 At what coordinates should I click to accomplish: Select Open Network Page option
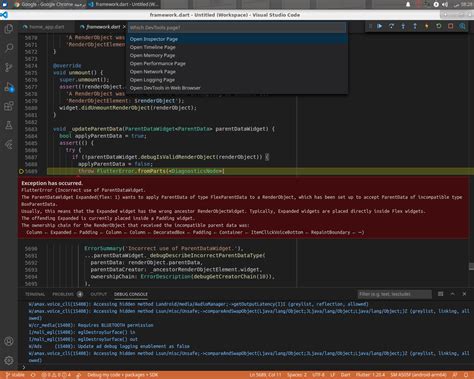[238, 72]
